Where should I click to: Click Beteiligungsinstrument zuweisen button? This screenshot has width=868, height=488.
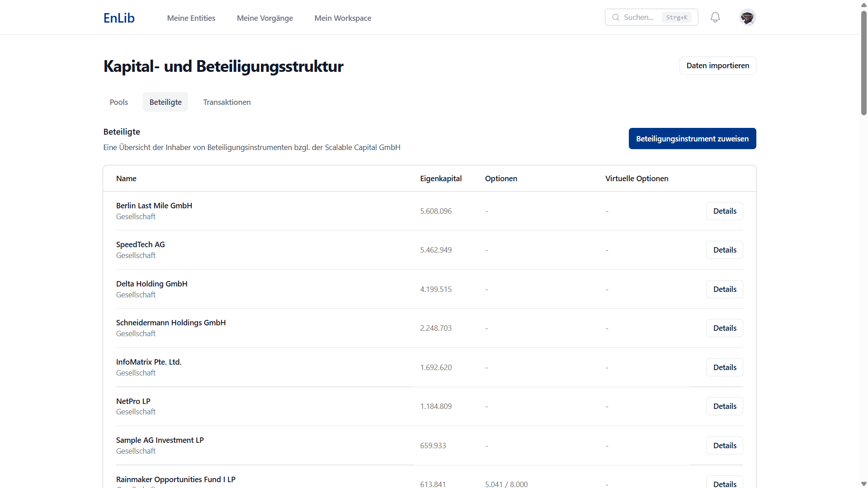(693, 139)
